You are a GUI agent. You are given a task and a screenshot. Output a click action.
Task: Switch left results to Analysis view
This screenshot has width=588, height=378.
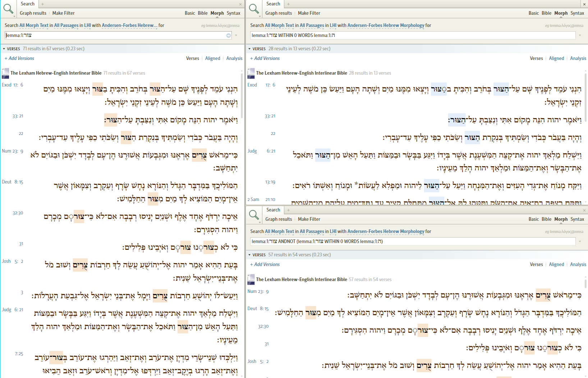click(x=234, y=58)
